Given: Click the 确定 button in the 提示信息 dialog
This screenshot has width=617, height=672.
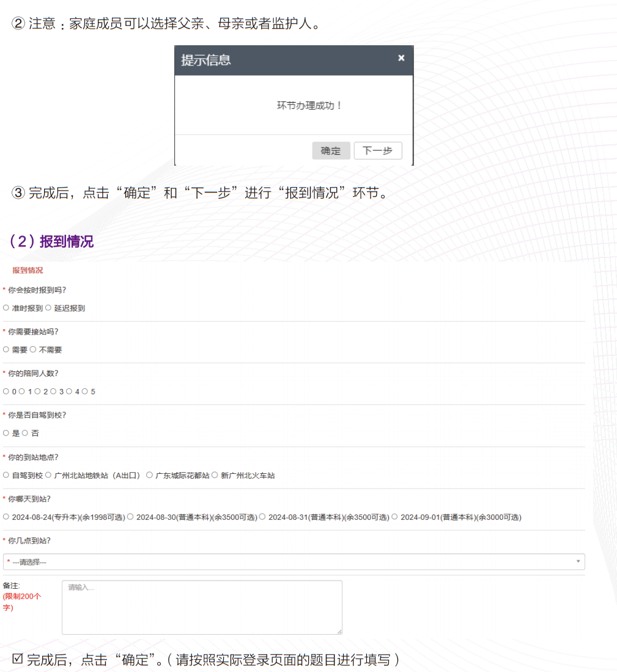Looking at the screenshot, I should click(331, 150).
